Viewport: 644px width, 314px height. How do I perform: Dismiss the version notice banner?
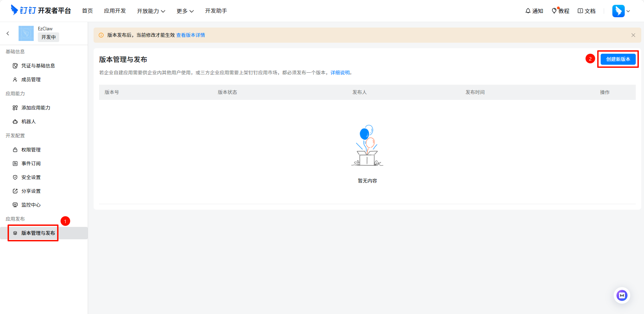pyautogui.click(x=633, y=35)
